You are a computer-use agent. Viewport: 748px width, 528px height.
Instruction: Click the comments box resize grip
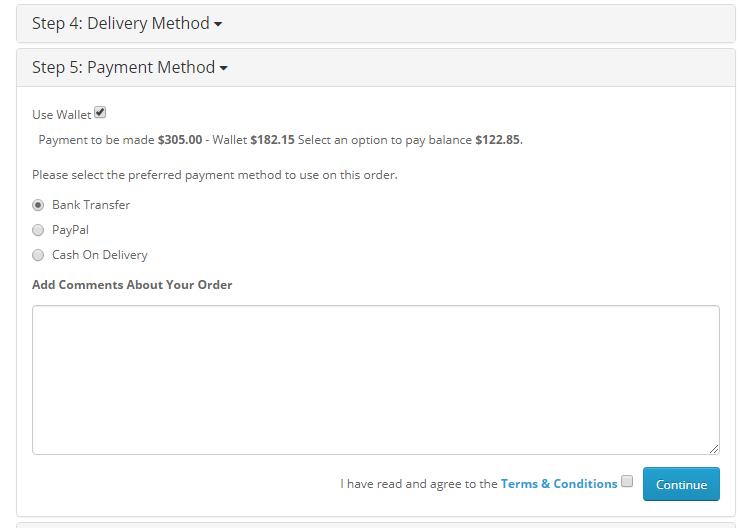(x=714, y=449)
